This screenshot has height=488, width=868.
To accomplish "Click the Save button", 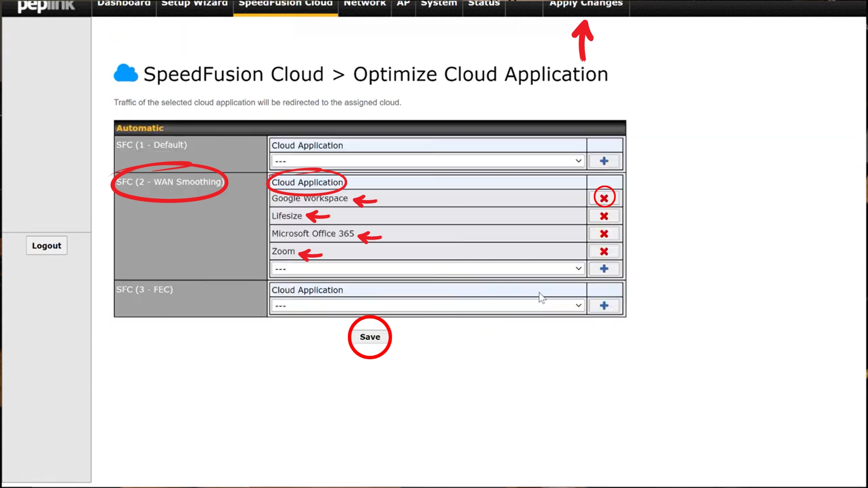I will (x=370, y=337).
